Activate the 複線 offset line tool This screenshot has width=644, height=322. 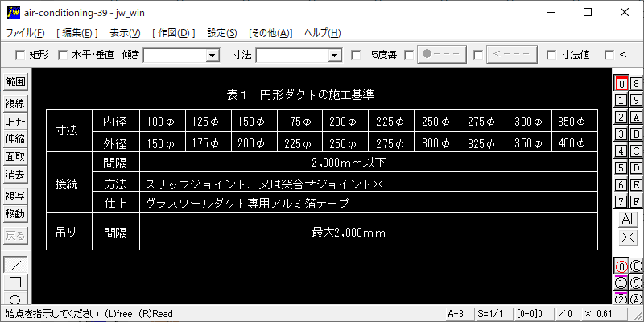pyautogui.click(x=15, y=103)
